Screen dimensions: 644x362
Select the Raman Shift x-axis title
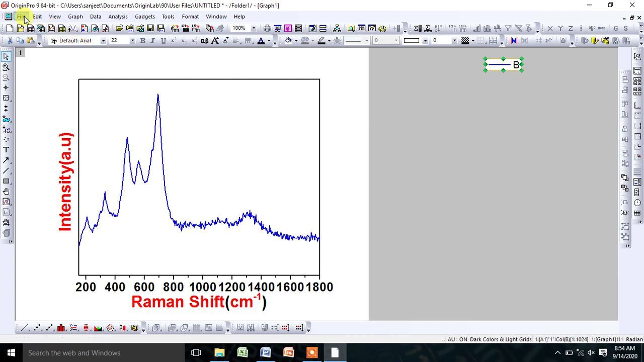click(x=199, y=301)
